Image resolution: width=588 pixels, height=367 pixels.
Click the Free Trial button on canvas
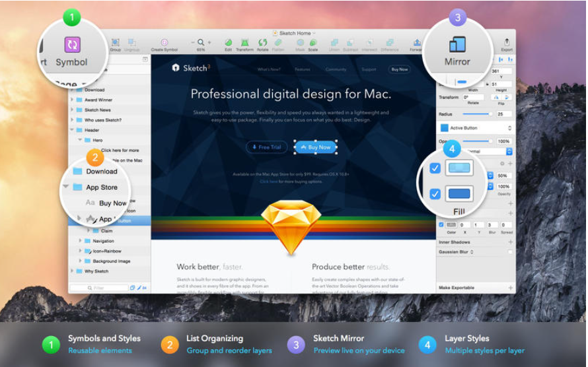point(266,147)
